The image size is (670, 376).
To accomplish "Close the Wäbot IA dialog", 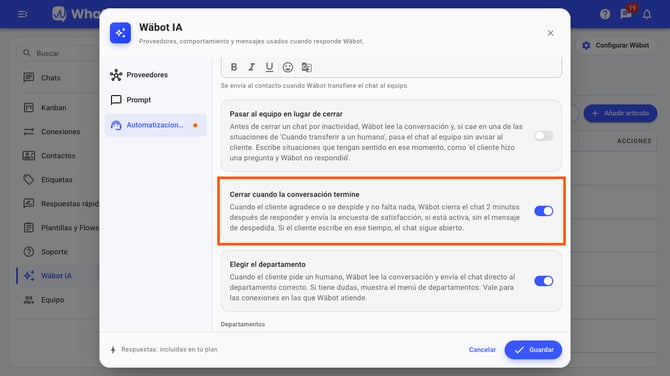I will (550, 33).
